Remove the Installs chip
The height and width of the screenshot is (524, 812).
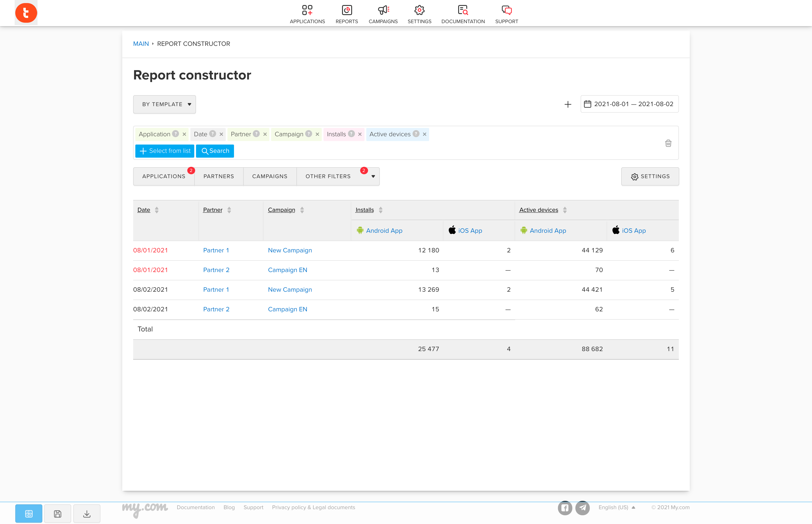pos(360,134)
